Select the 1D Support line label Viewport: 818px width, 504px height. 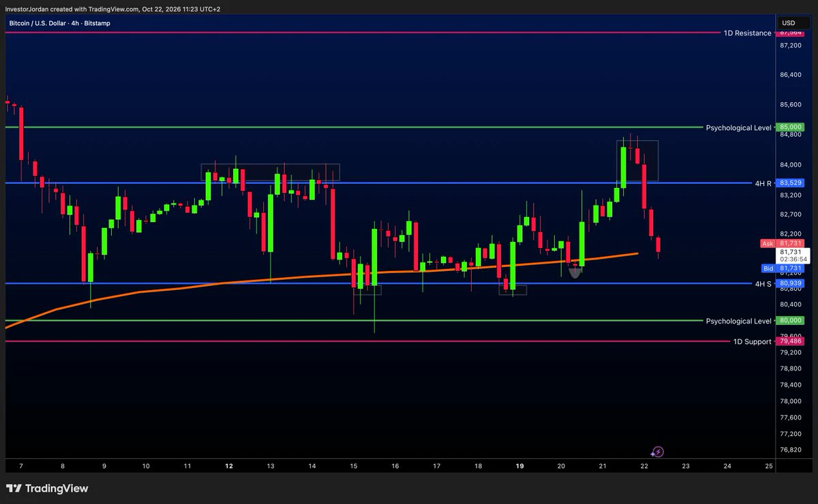753,341
